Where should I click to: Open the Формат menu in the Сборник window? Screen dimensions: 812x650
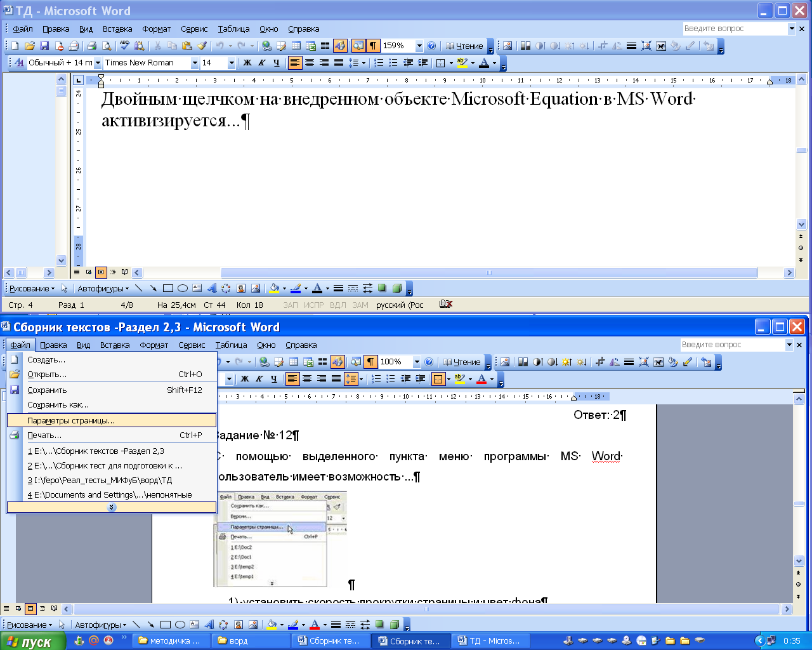coord(154,345)
